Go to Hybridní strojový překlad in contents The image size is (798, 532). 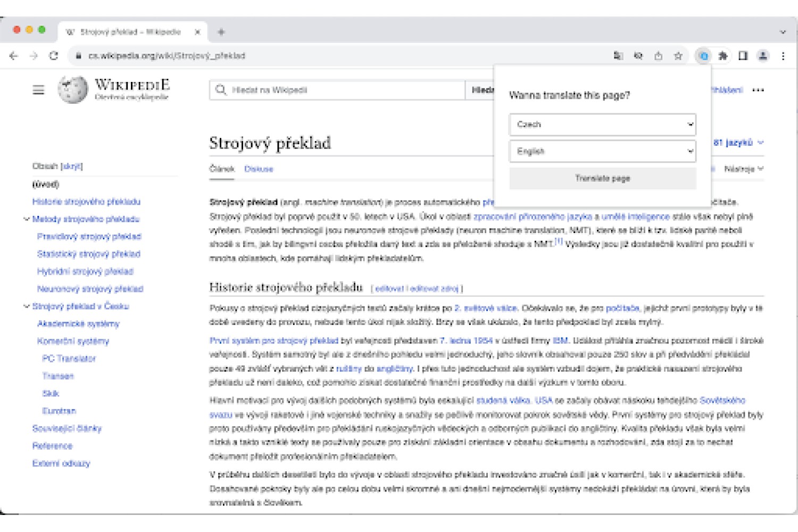click(x=85, y=271)
